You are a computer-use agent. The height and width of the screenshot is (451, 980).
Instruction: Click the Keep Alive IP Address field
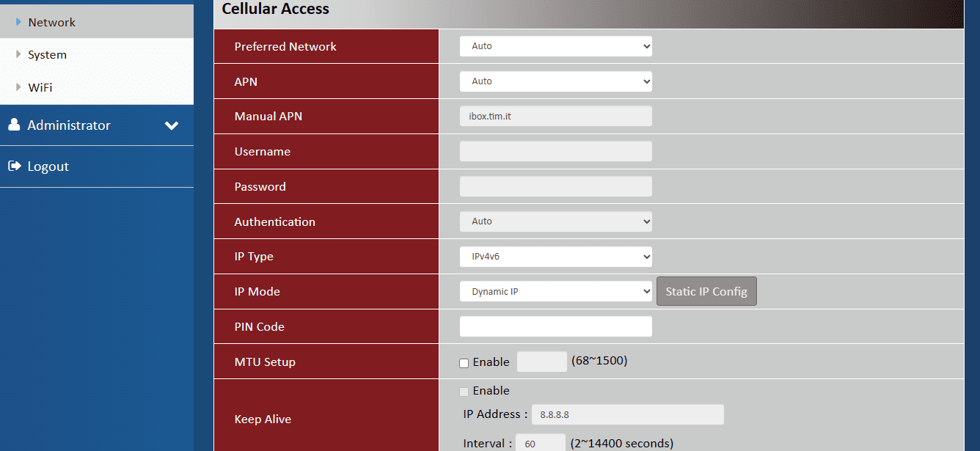click(627, 414)
